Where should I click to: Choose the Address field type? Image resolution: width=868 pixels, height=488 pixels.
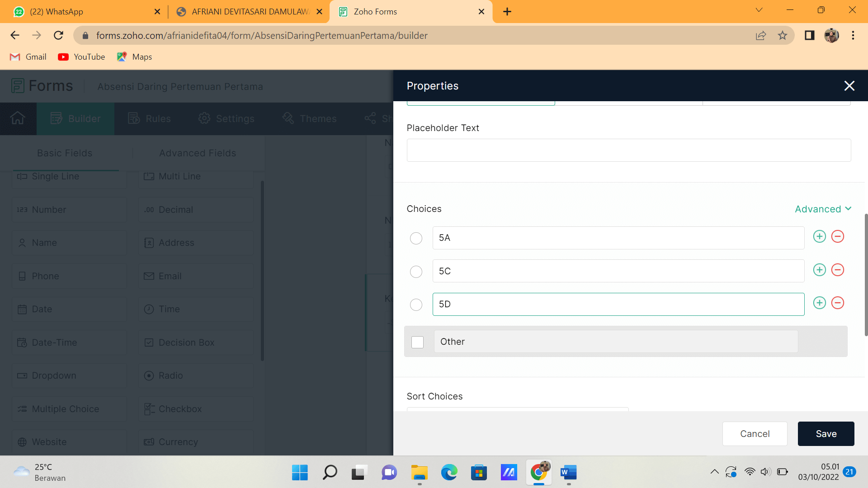pos(196,243)
